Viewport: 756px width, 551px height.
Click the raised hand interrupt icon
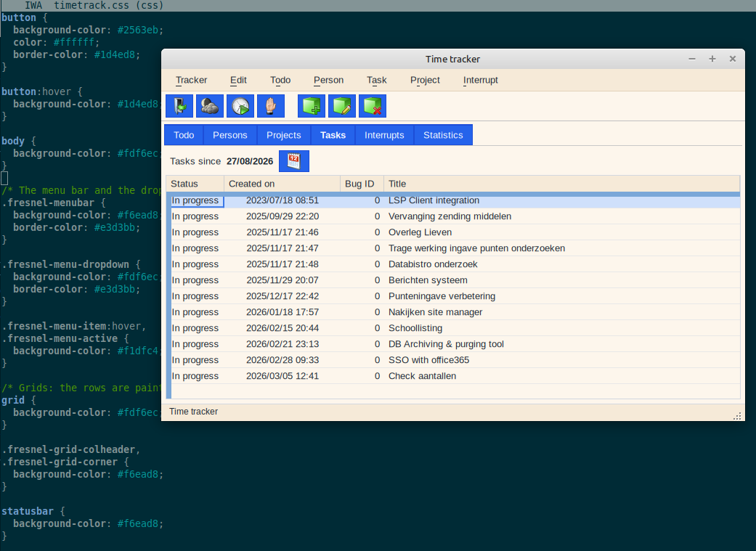click(270, 106)
